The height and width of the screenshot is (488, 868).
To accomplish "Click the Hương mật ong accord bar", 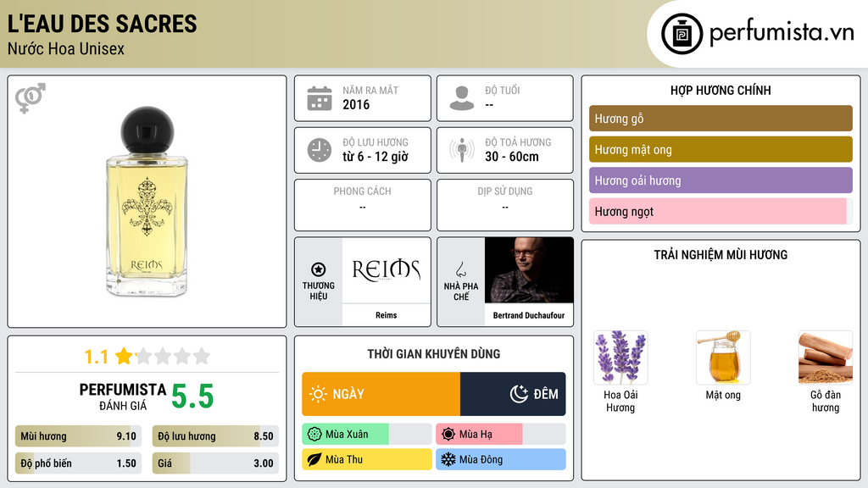I will click(x=721, y=149).
